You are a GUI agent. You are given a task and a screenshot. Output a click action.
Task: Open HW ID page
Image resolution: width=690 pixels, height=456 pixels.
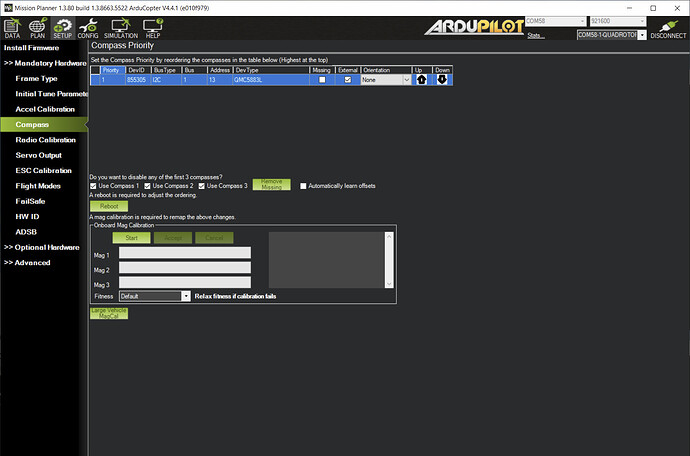tap(27, 217)
